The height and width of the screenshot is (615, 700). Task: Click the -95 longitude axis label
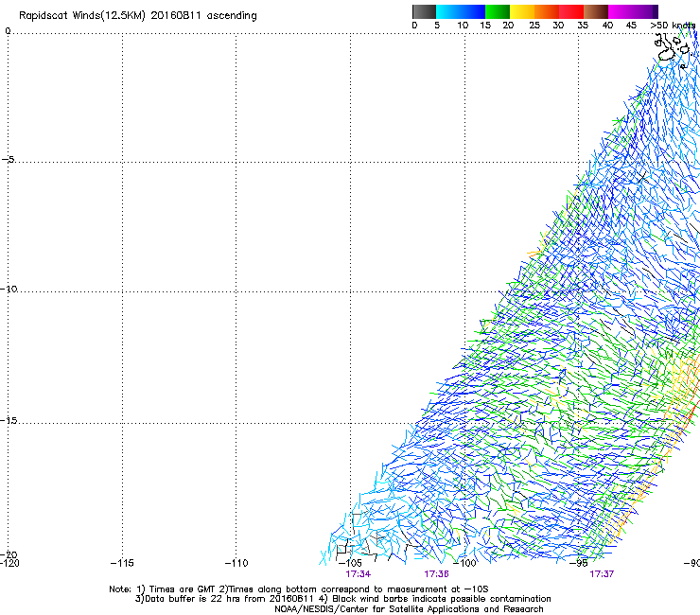tap(579, 563)
